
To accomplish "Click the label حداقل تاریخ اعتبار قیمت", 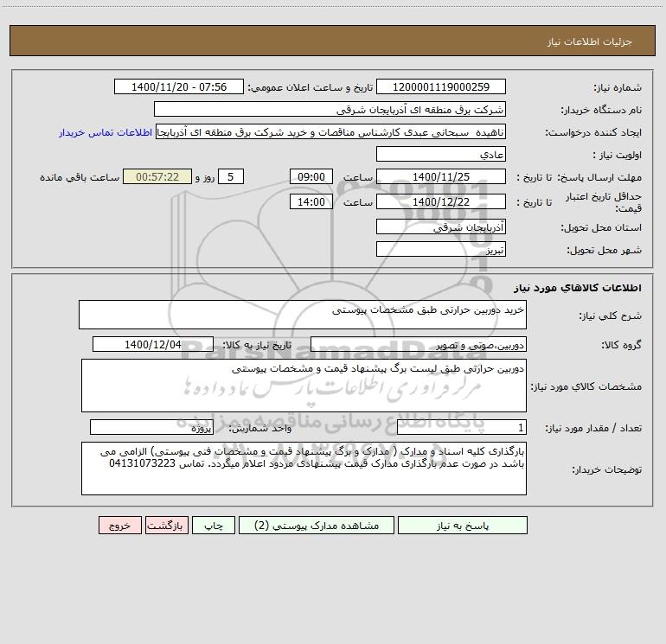I will [x=604, y=202].
